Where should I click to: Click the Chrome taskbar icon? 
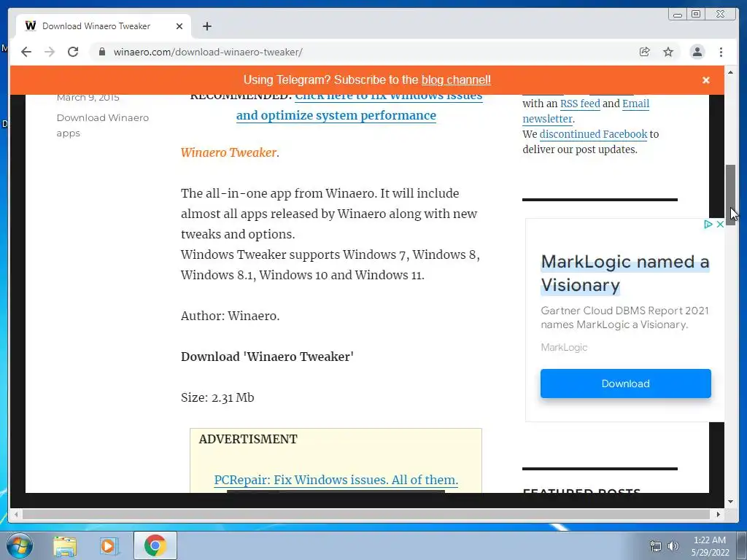point(155,545)
